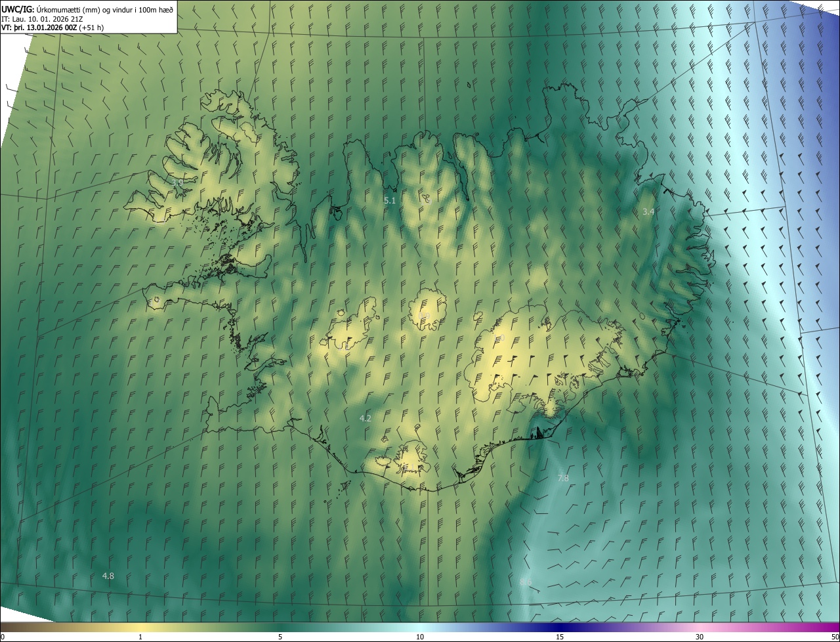Click the '0' tick label on the color scale
840x642 pixels.
coord(3,637)
